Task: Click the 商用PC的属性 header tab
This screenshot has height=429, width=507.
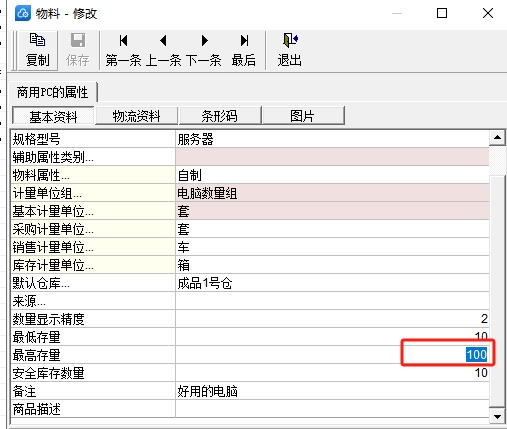Action: [53, 92]
